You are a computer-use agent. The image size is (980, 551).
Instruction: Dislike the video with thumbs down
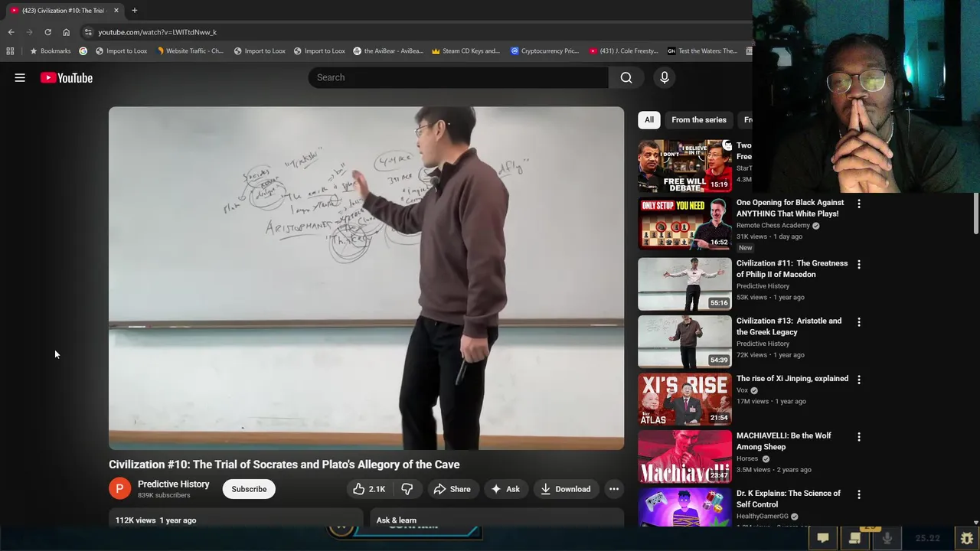pos(407,489)
